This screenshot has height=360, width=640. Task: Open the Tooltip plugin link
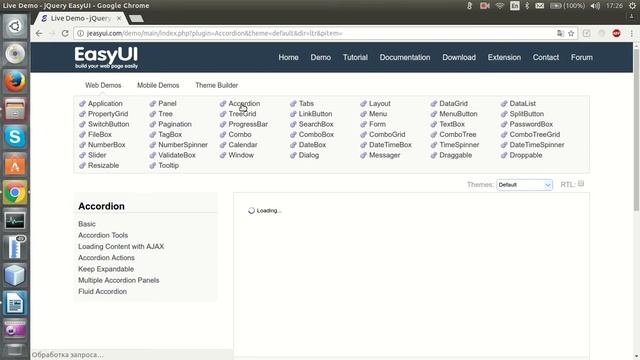click(x=169, y=165)
